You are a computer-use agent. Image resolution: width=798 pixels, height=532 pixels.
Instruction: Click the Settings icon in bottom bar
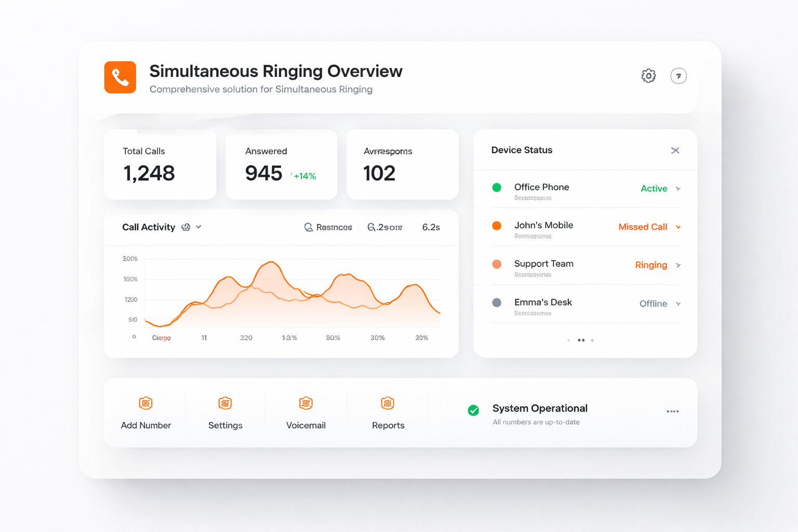225,403
